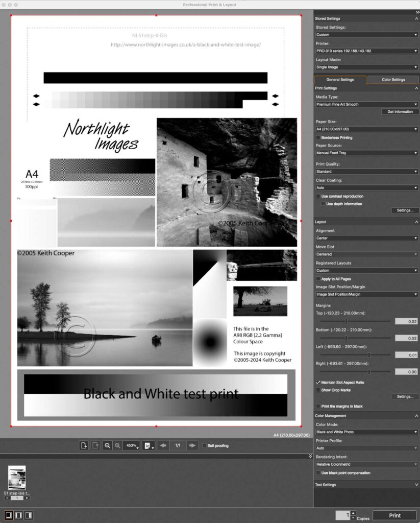Click the add page icon
The width and height of the screenshot is (420, 523).
pos(84,445)
